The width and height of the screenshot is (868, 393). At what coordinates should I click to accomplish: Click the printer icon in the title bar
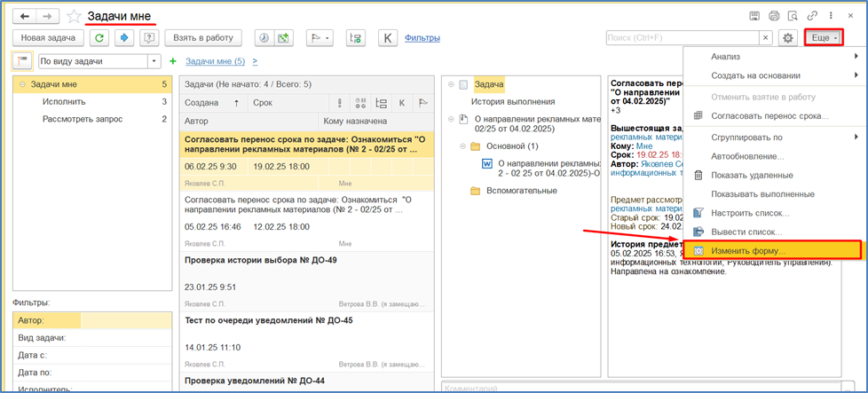click(774, 16)
